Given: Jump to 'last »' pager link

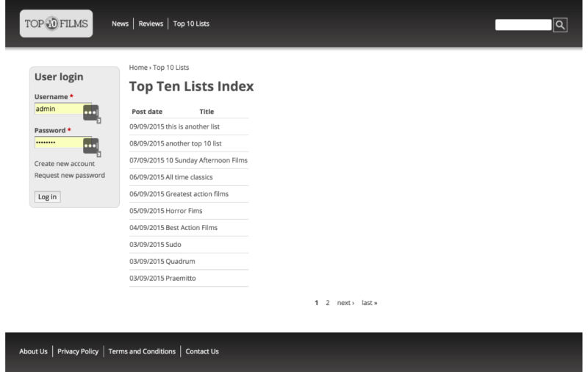Looking at the screenshot, I should [x=370, y=303].
